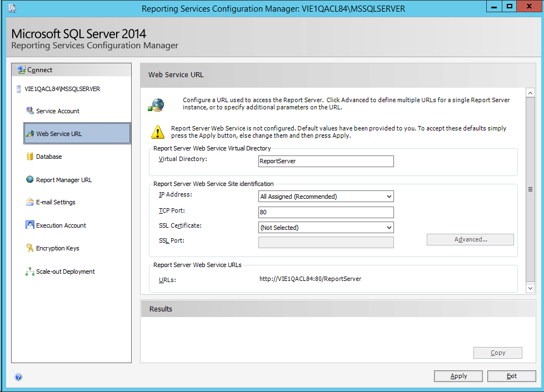Click the Connect server icon
The image size is (544, 392).
click(21, 70)
